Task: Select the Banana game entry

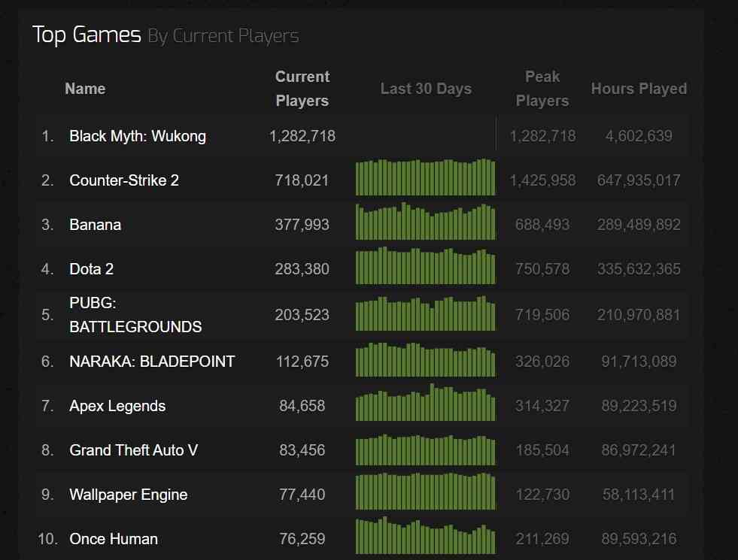Action: [95, 225]
